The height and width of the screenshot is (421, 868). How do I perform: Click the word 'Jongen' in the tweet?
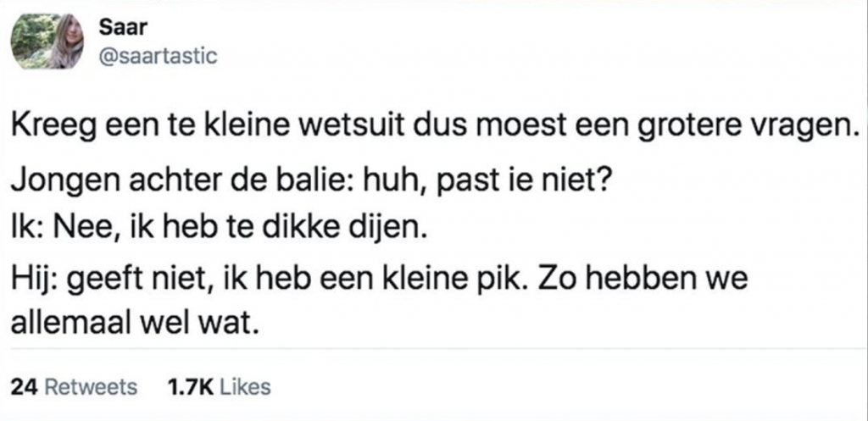pyautogui.click(x=59, y=183)
